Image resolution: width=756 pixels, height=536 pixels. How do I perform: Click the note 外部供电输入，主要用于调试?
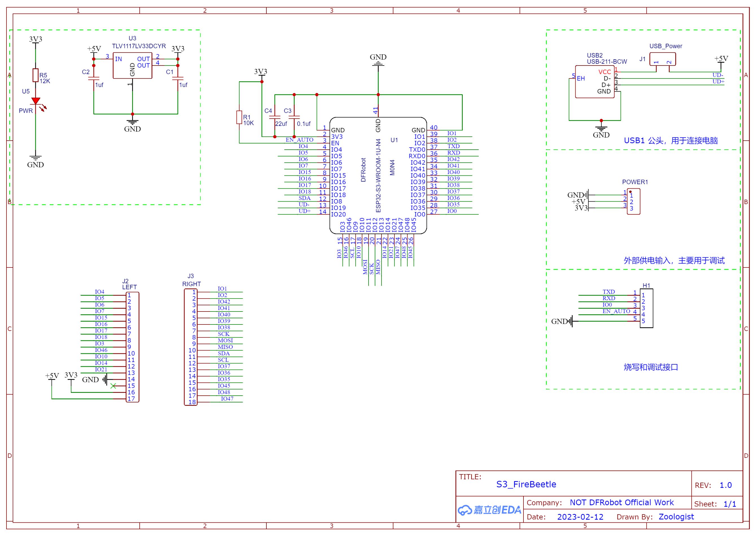(x=674, y=260)
